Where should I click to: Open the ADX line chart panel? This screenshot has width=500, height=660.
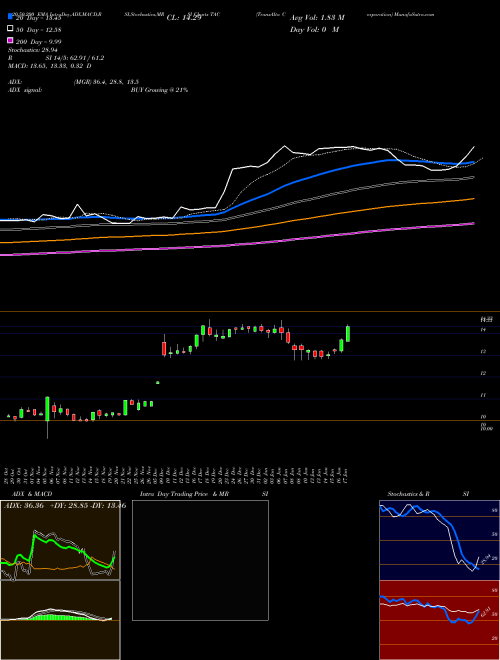click(x=60, y=540)
